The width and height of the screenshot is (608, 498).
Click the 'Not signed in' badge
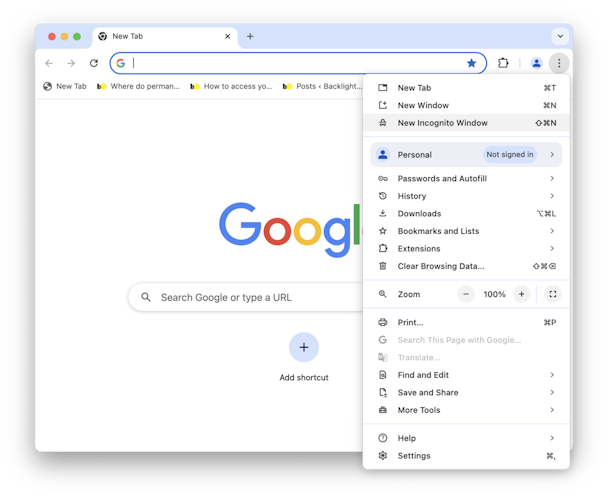[510, 154]
